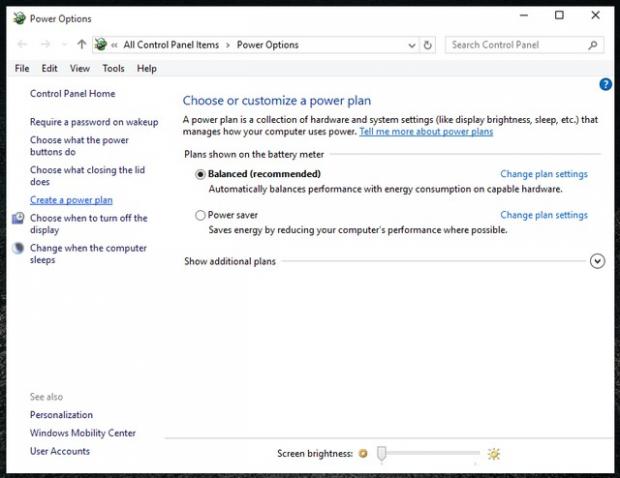Open Change when the computer sleeps
620x478 pixels.
(88, 254)
